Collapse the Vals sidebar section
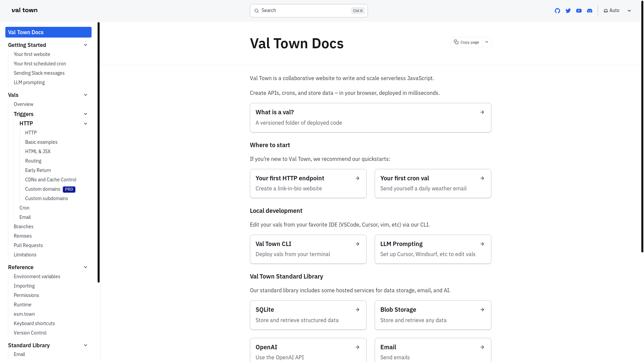This screenshot has width=644, height=362. pos(86,95)
